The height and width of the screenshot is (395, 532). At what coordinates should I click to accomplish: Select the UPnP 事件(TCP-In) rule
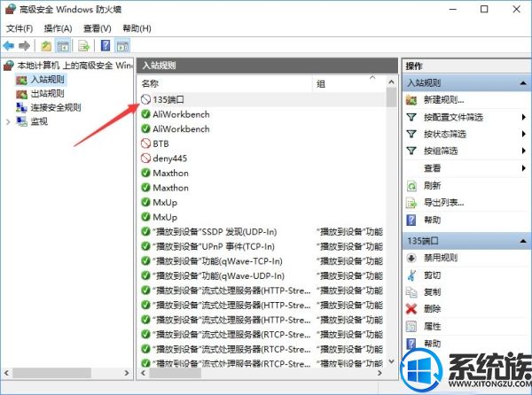(x=262, y=246)
